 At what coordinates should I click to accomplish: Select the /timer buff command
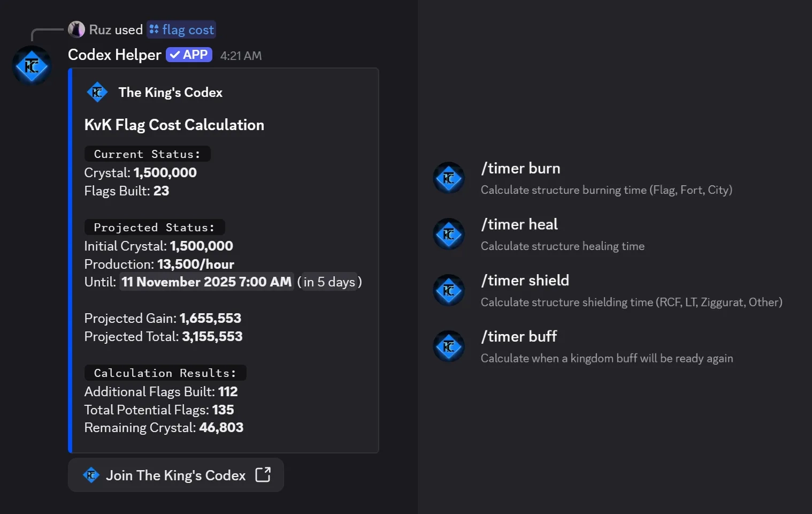click(x=519, y=336)
